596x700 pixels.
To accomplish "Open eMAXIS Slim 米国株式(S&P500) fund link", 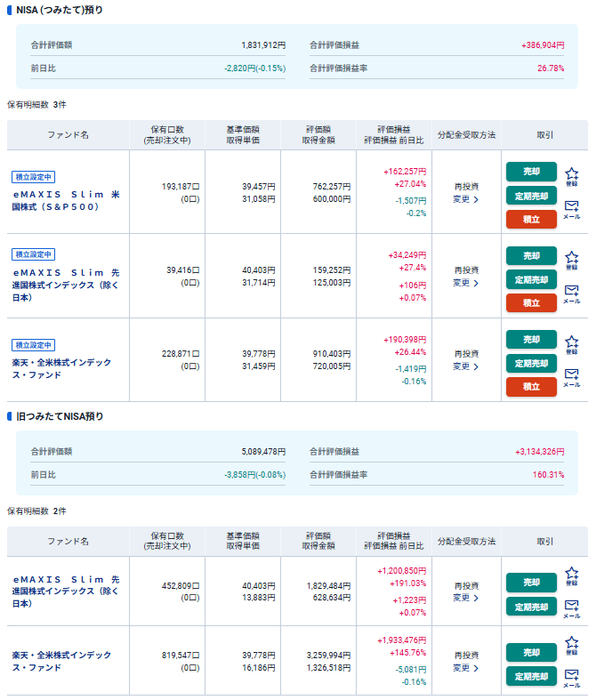I will 66,200.
